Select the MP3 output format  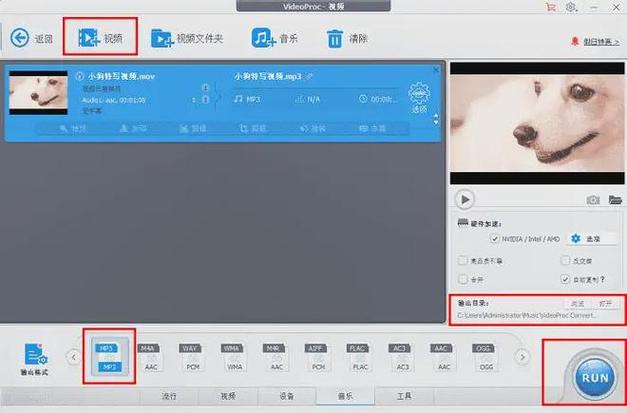(x=110, y=357)
